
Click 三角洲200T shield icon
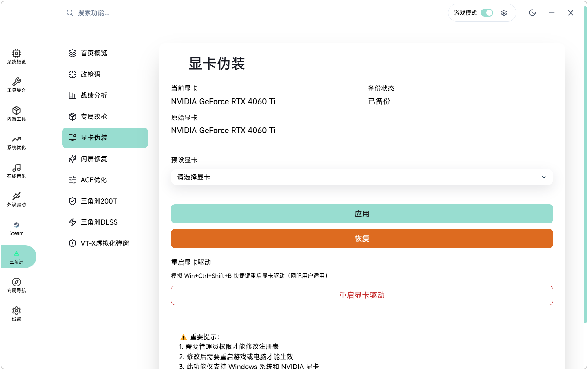click(72, 201)
